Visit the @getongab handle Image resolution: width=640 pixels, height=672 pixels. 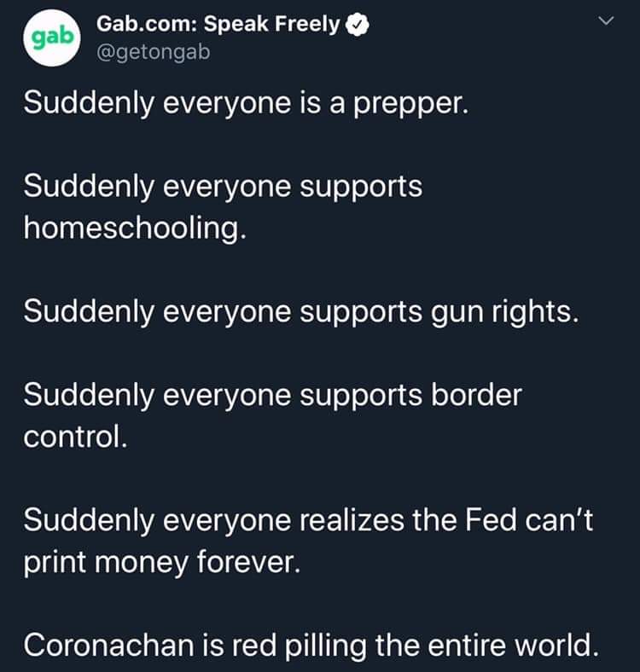click(153, 52)
